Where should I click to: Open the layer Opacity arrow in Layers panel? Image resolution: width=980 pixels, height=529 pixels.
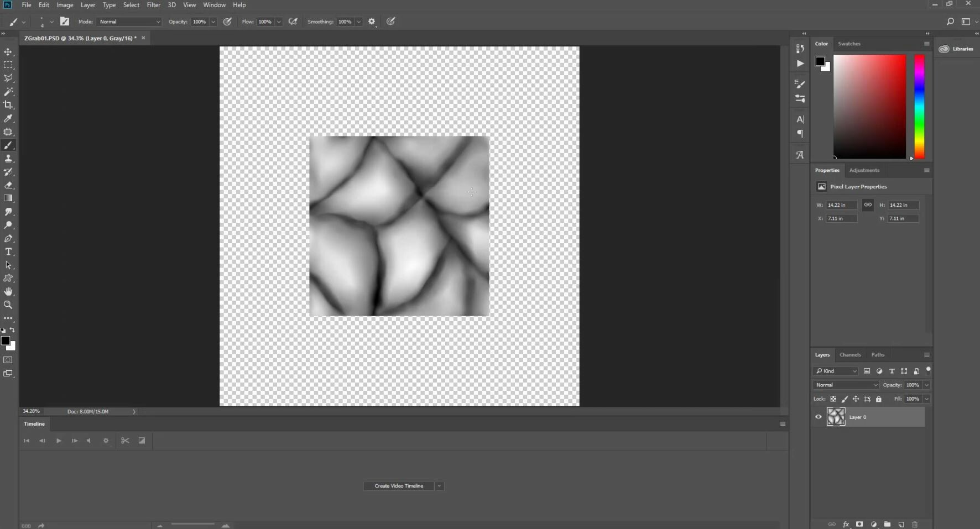pyautogui.click(x=926, y=385)
